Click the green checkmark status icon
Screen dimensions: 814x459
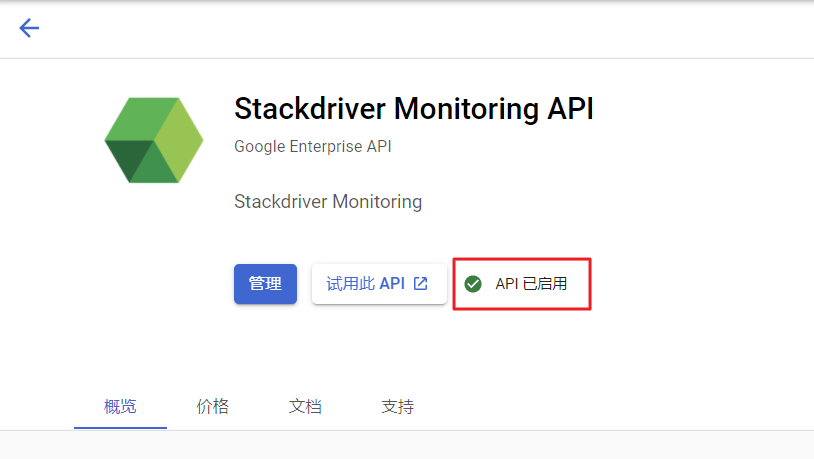pyautogui.click(x=473, y=284)
